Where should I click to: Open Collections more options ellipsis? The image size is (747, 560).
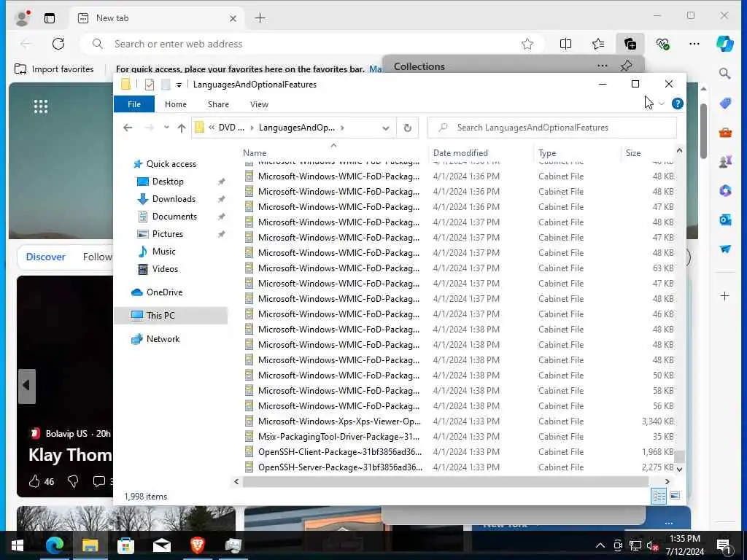602,66
